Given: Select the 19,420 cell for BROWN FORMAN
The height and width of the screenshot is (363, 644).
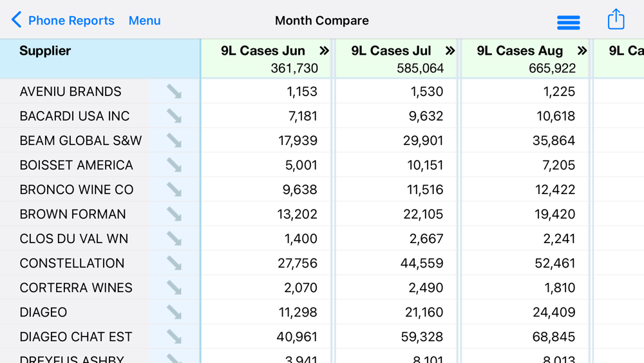Looking at the screenshot, I should (x=555, y=214).
